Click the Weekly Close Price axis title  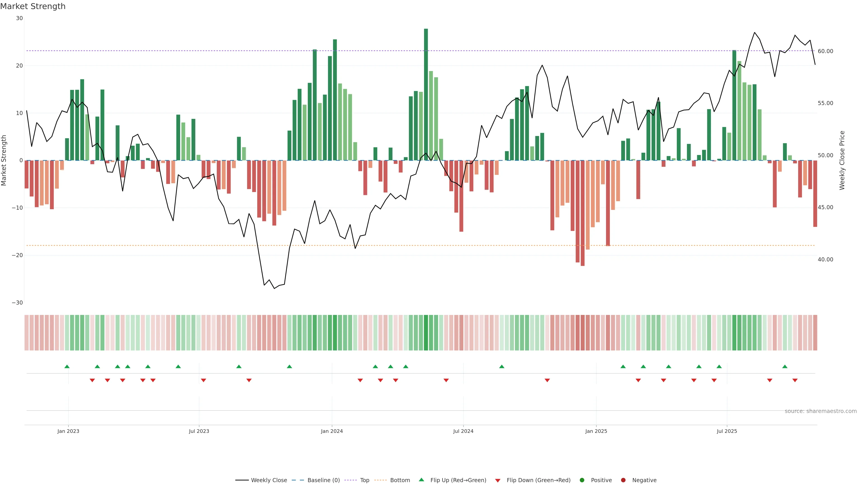coord(842,160)
